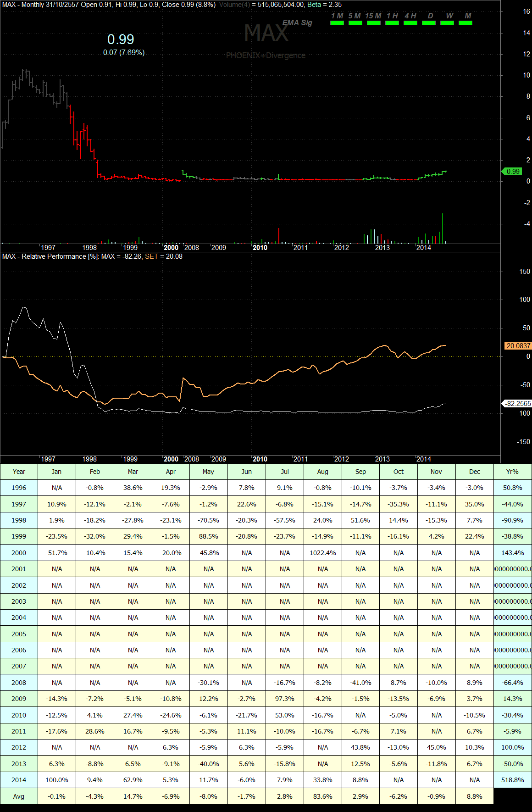The width and height of the screenshot is (532, 812).
Task: Click the large 0.99 last price readout
Action: click(121, 39)
